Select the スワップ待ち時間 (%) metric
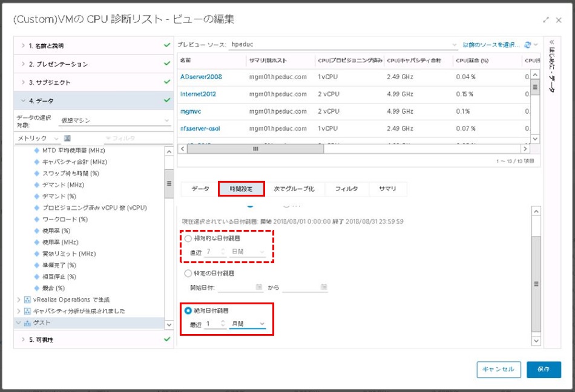Image resolution: width=575 pixels, height=392 pixels. pyautogui.click(x=71, y=173)
